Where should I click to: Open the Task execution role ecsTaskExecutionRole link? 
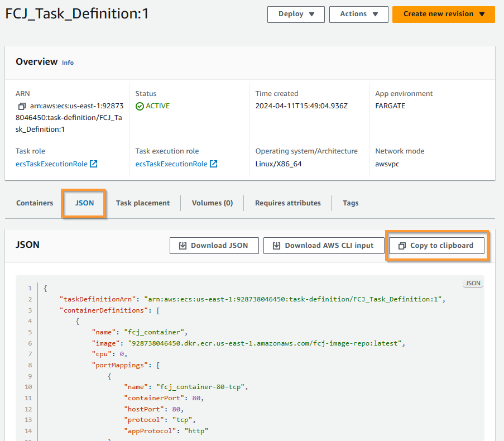171,164
